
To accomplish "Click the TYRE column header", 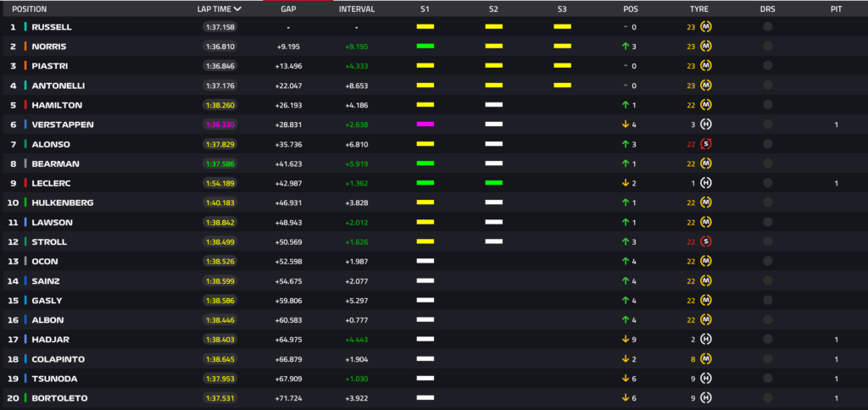I will coord(699,9).
